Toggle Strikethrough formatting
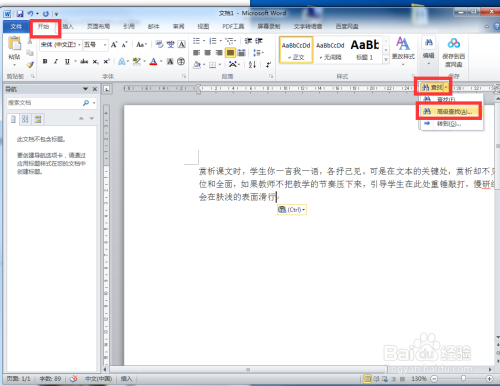Screen dimensions: 500x386 84,62
